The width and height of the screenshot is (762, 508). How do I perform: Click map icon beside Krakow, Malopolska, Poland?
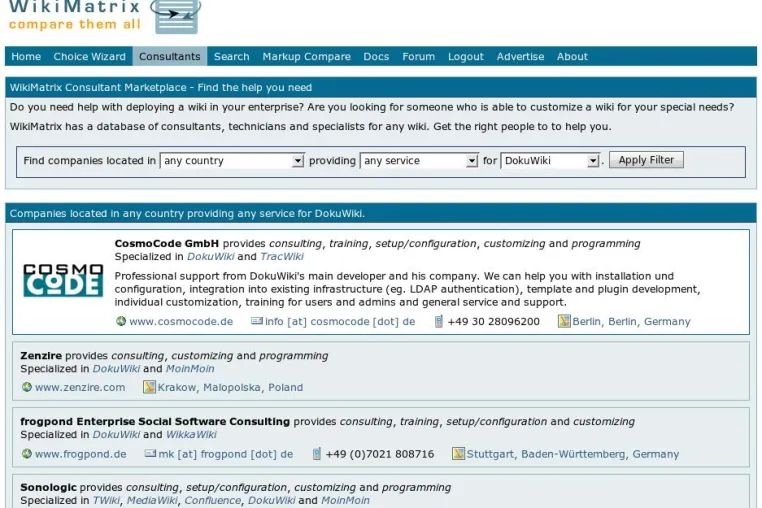[x=149, y=387]
